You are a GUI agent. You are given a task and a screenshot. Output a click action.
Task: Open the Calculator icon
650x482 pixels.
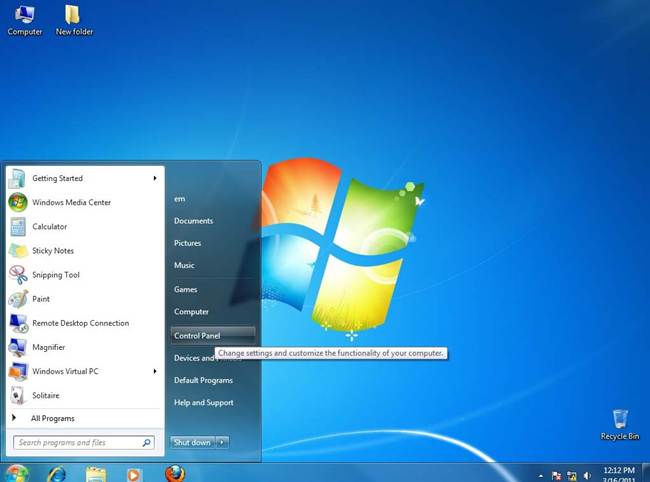pos(18,227)
